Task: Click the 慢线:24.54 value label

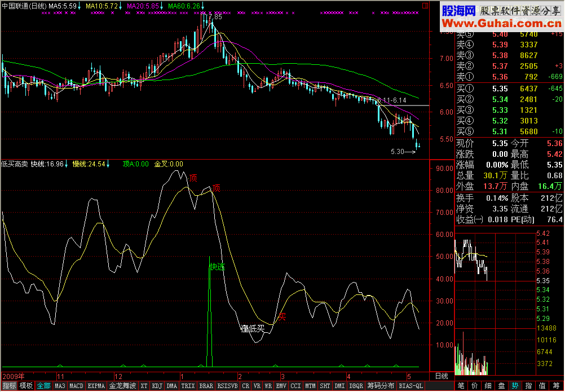Action: click(89, 164)
